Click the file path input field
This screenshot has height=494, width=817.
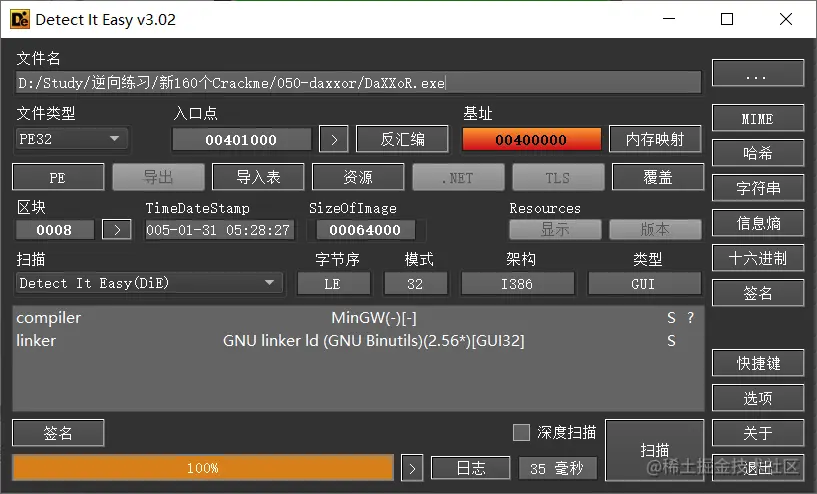pos(358,83)
